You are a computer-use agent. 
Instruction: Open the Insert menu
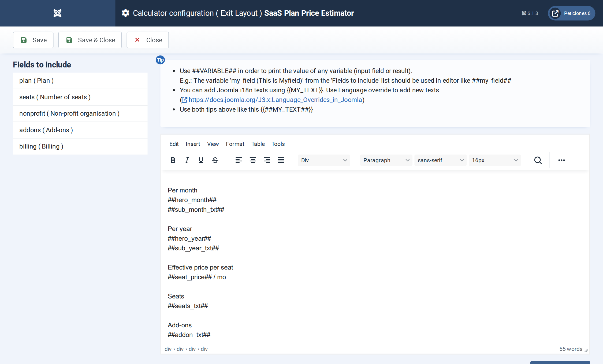pyautogui.click(x=193, y=144)
